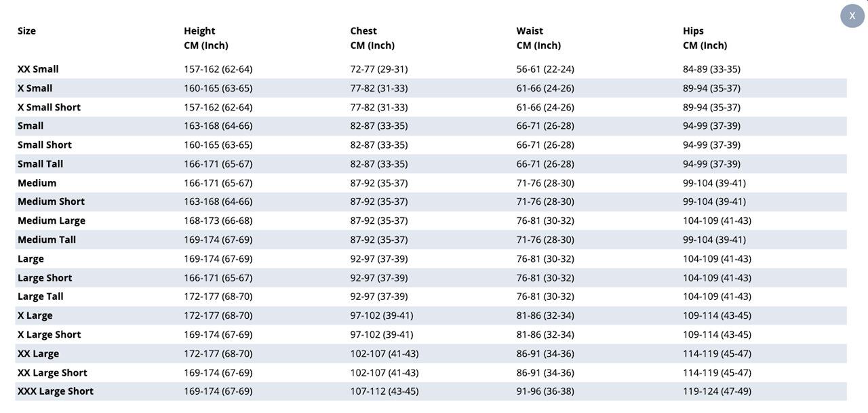Click the Medium Large size label
The image size is (868, 413).
(x=52, y=220)
